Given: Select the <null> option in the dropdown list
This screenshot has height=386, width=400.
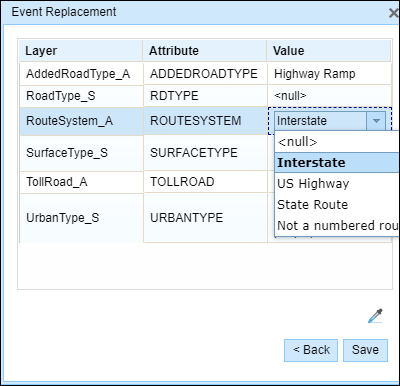Looking at the screenshot, I should tap(337, 142).
